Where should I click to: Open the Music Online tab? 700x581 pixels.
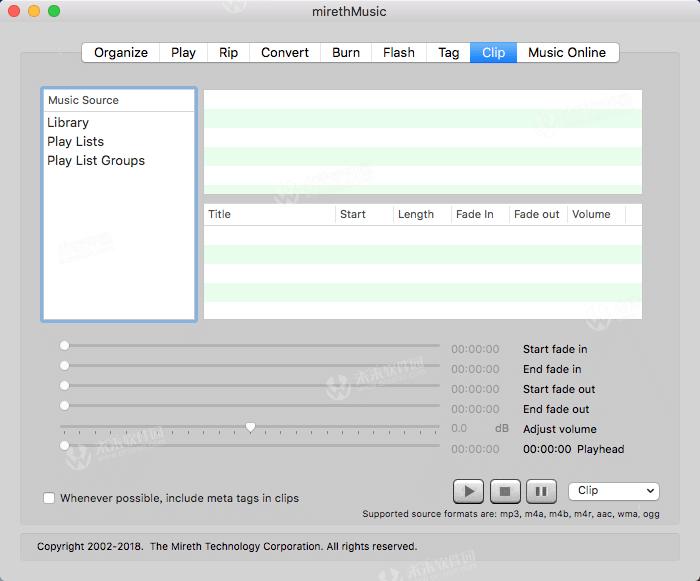[x=567, y=53]
